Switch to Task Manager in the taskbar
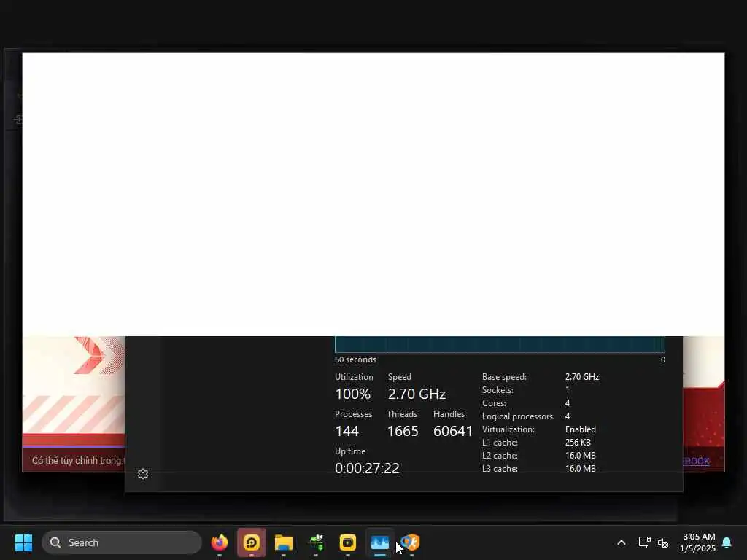747x560 pixels. pos(379,542)
